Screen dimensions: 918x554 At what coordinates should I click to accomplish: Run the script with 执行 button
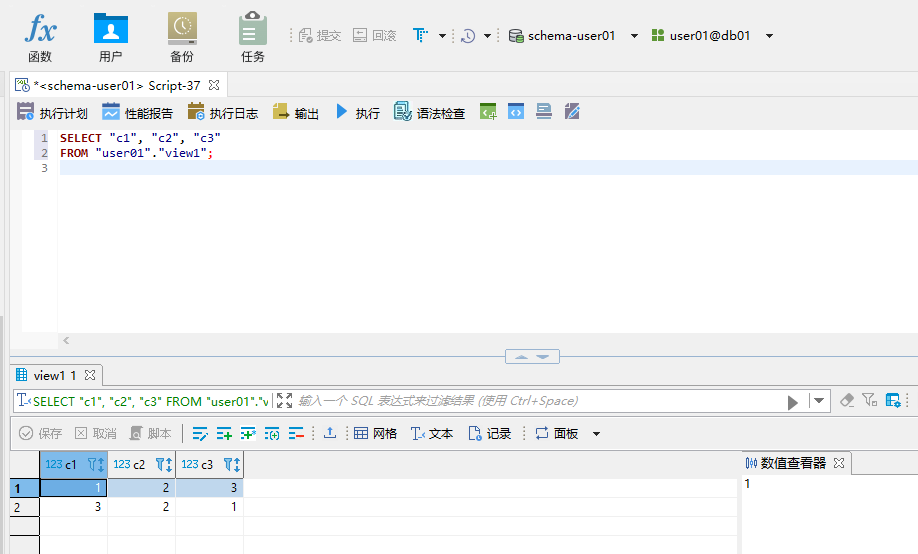(x=357, y=113)
